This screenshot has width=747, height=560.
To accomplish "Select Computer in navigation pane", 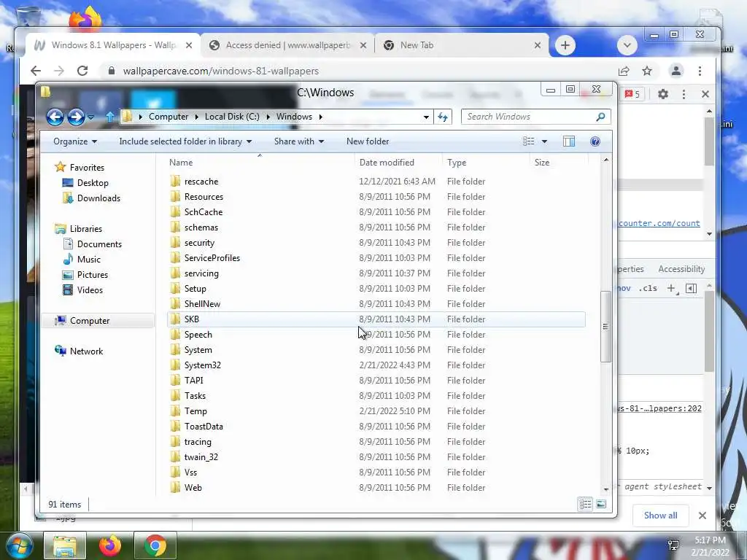I will click(x=90, y=321).
